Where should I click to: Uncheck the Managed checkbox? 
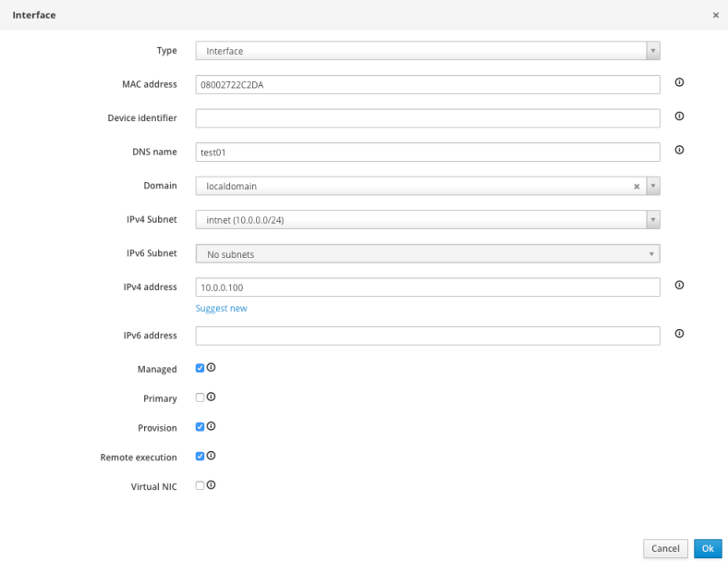click(200, 368)
